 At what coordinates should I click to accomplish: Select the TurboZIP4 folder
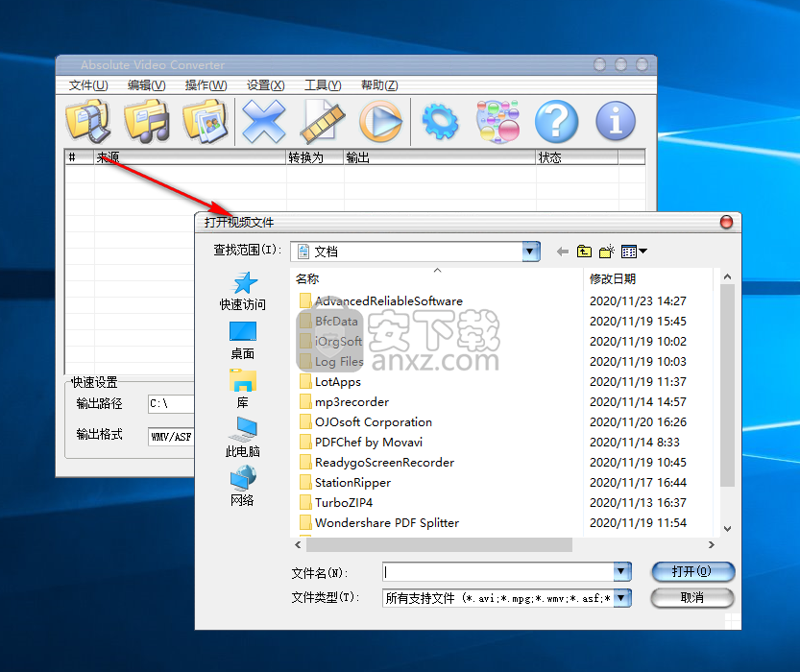coord(336,503)
